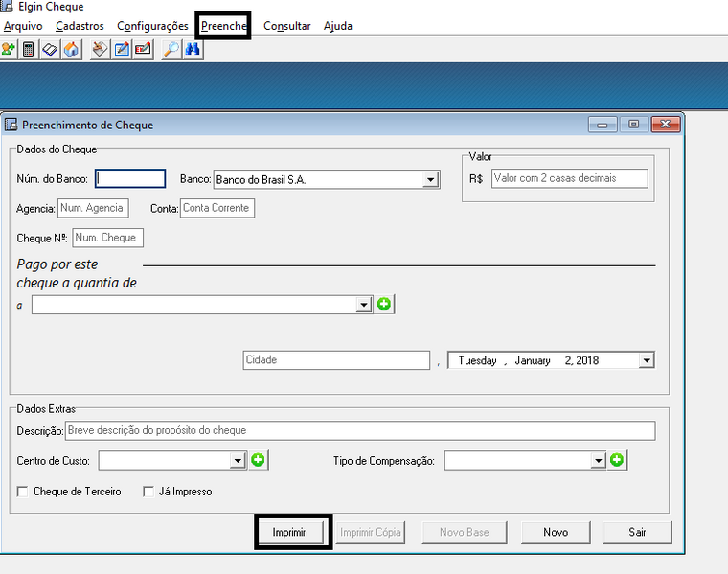Open the calculator toolbar icon
Viewport: 728px width, 574px height.
29,50
